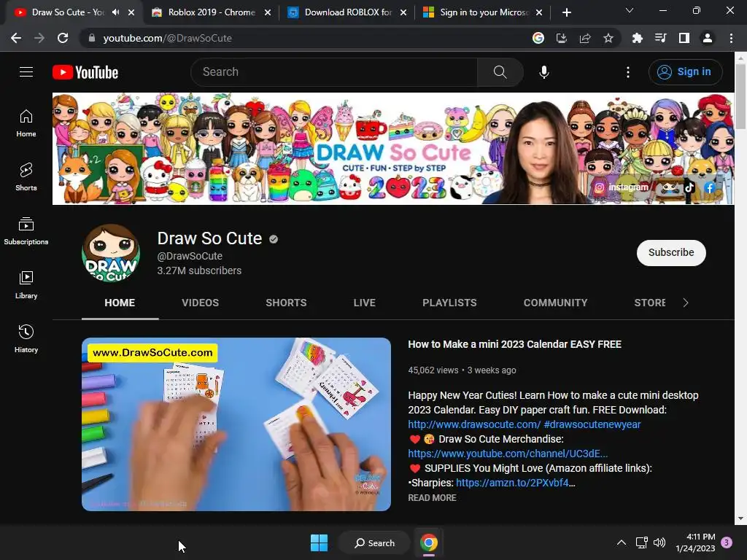747x560 pixels.
Task: Click the YouTube search field
Action: pos(334,72)
